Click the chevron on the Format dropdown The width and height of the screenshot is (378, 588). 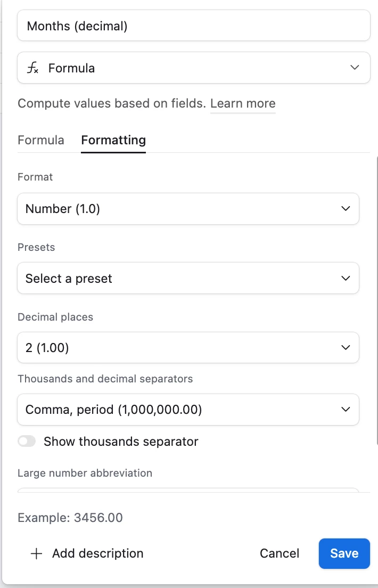(346, 208)
